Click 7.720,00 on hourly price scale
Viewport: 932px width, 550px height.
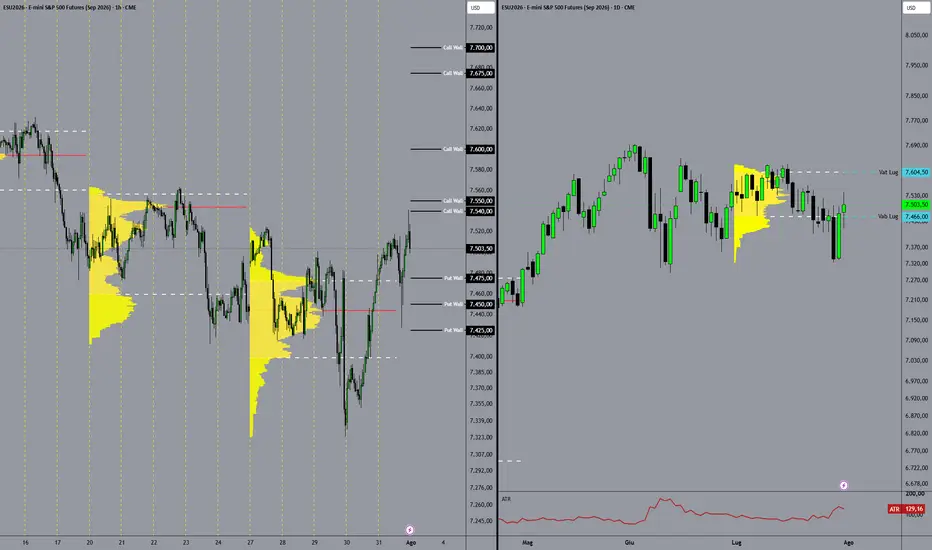click(481, 27)
